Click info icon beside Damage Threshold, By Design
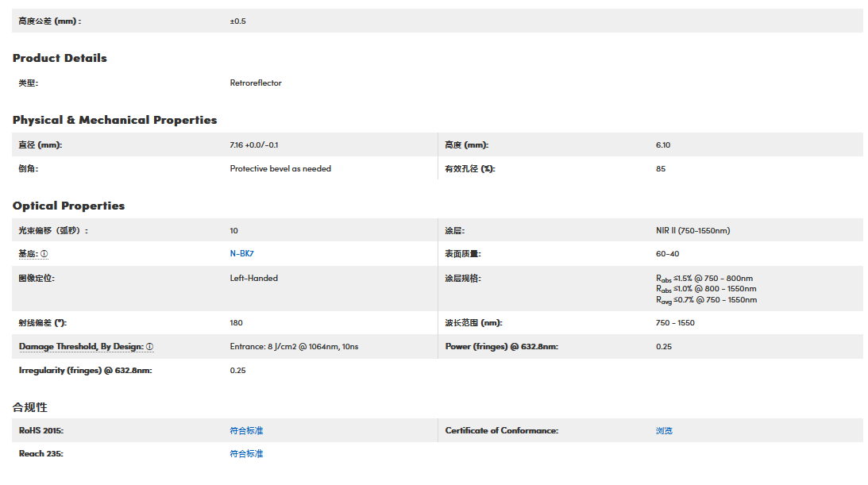This screenshot has height=485, width=868. tap(149, 347)
